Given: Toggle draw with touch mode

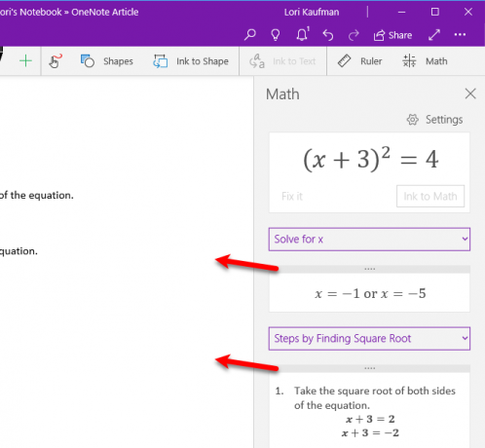Looking at the screenshot, I should (x=55, y=61).
